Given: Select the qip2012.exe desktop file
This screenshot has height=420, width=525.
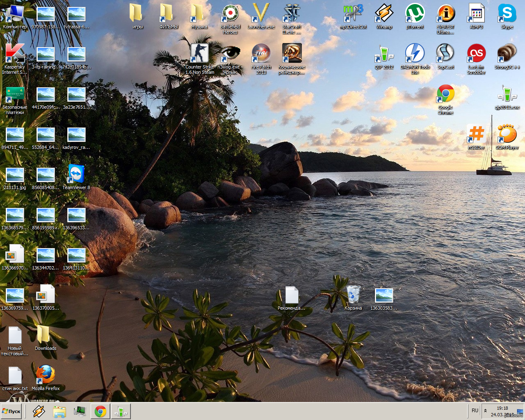Looking at the screenshot, I should point(507,97).
